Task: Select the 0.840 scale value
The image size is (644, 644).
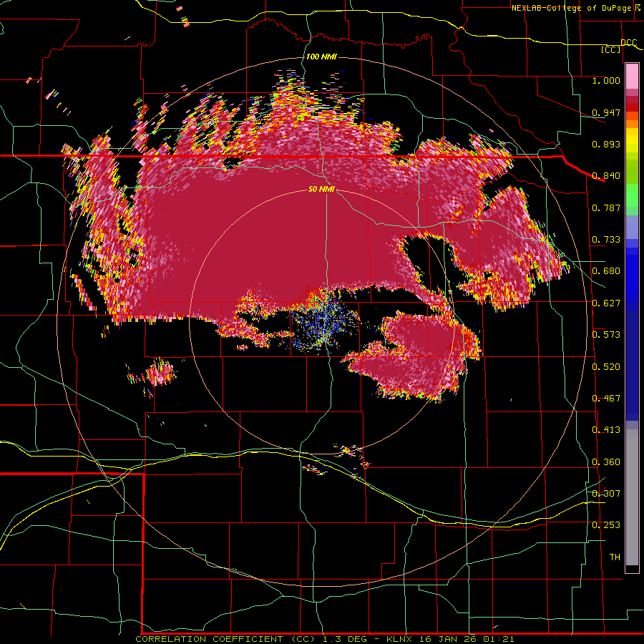Action: tap(606, 176)
